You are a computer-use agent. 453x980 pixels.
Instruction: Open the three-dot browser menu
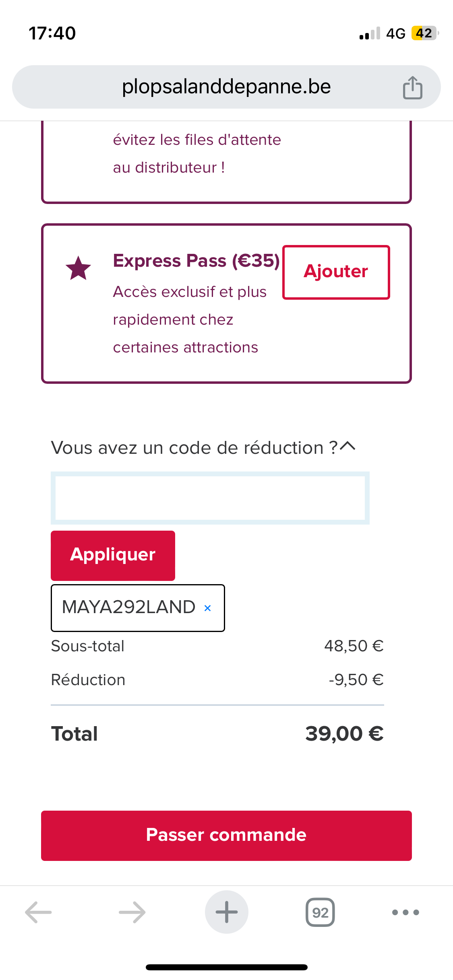(405, 912)
